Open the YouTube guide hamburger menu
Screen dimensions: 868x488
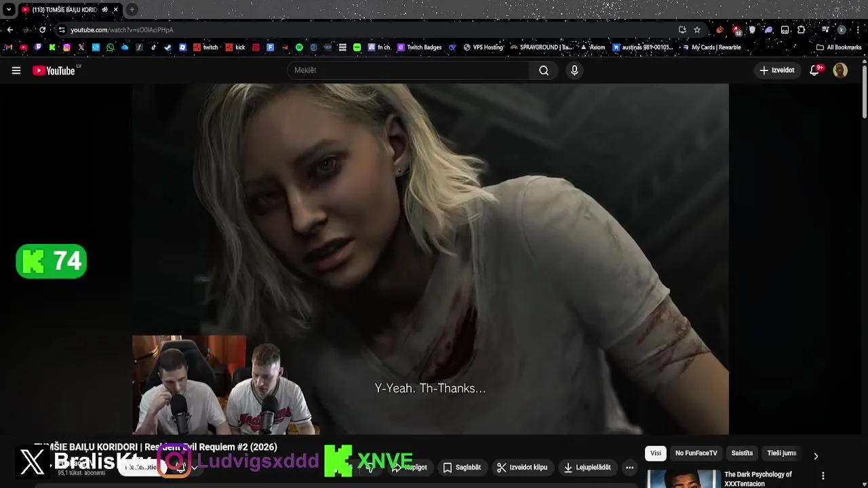[16, 70]
